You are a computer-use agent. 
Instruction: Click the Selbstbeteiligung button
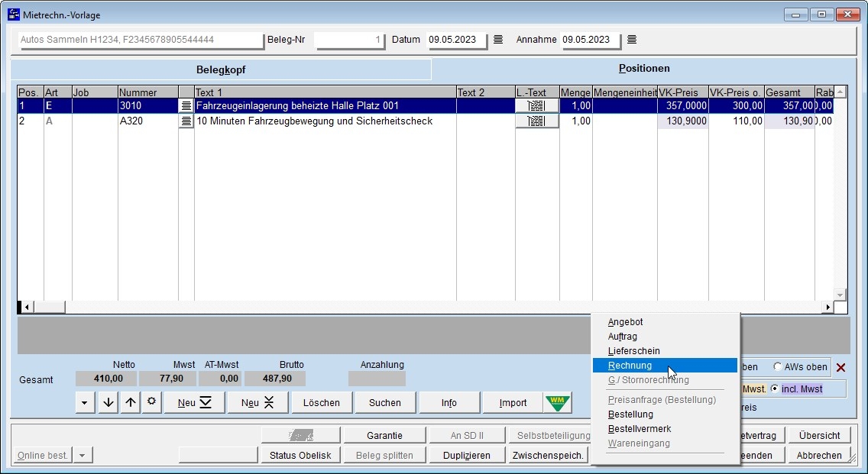point(551,435)
